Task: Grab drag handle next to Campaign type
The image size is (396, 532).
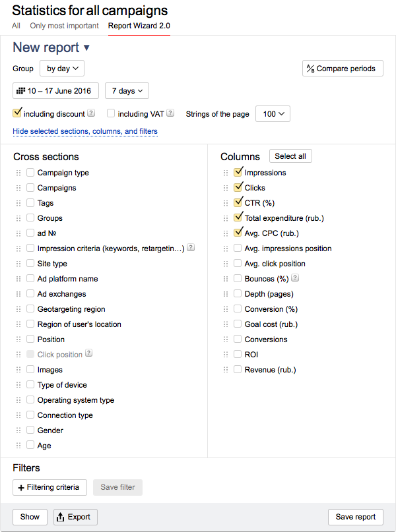Action: 18,173
